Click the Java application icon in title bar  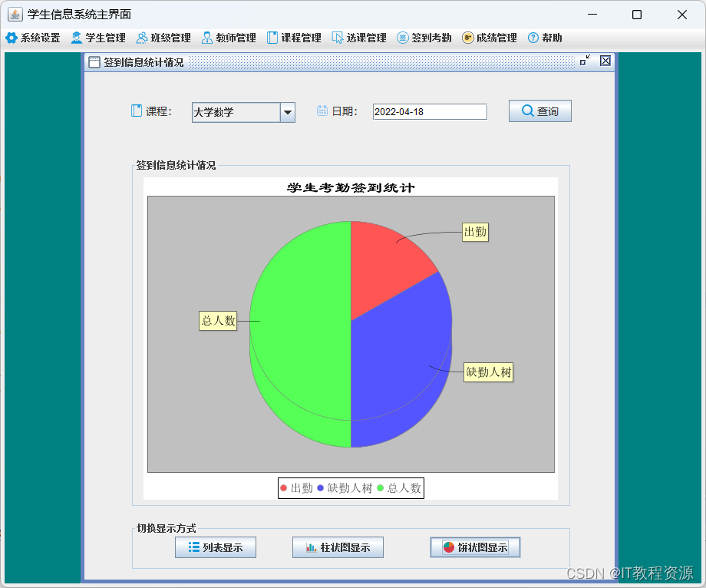click(15, 15)
